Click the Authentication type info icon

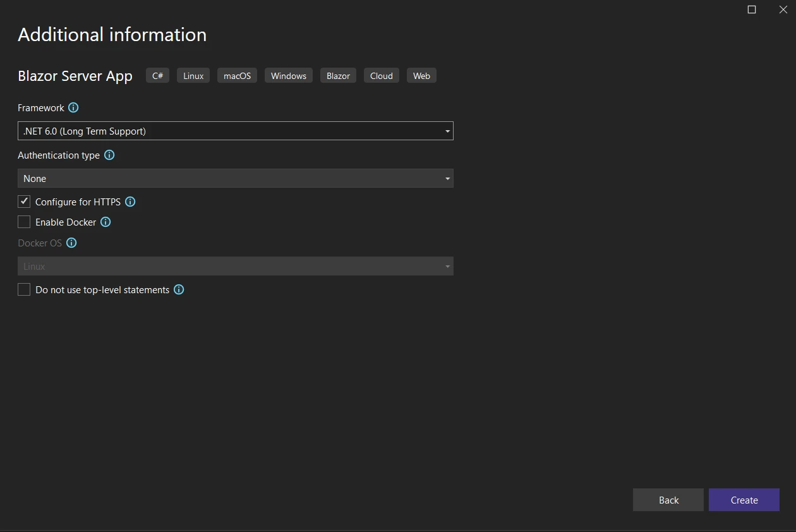(x=109, y=155)
